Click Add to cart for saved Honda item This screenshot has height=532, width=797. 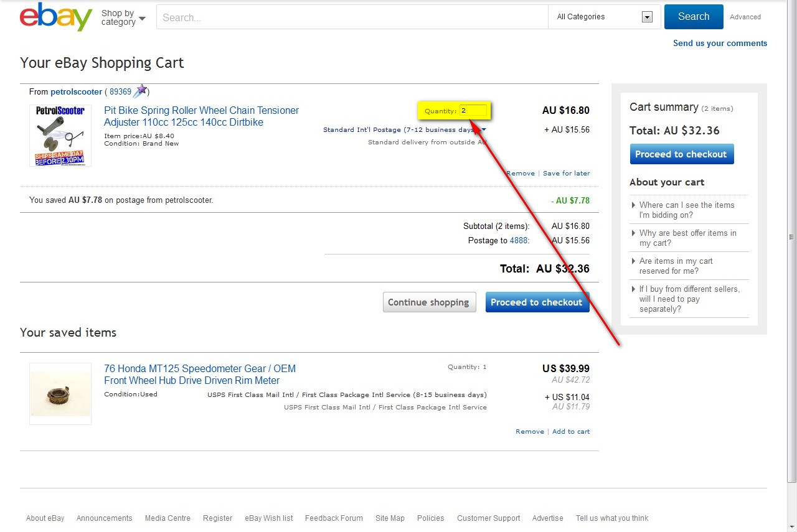(570, 432)
